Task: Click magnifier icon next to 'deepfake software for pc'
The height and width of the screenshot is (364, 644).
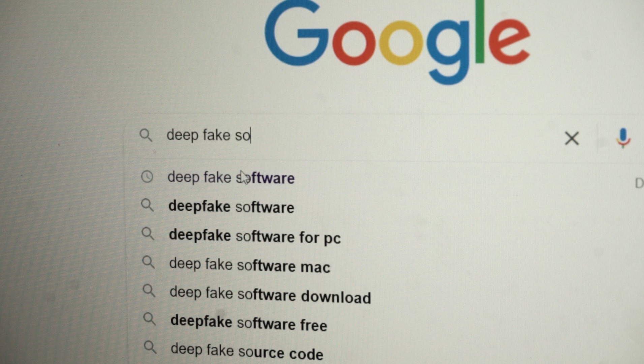Action: pyautogui.click(x=148, y=234)
